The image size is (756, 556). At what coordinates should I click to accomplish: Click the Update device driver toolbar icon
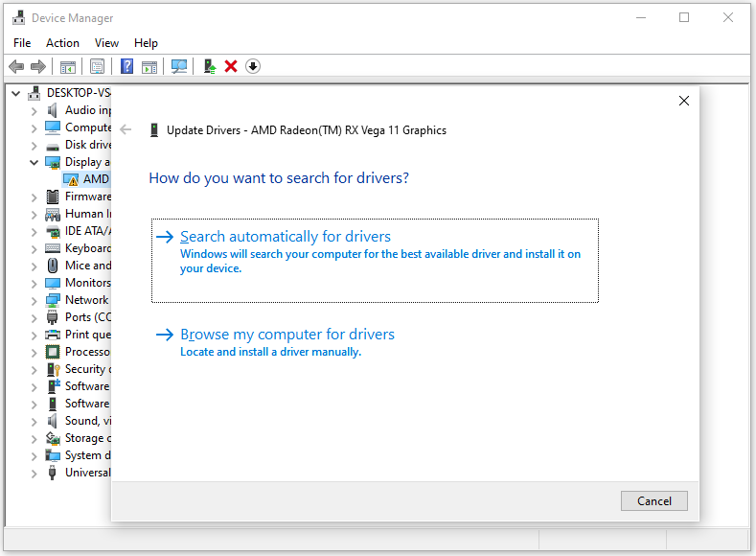(209, 66)
